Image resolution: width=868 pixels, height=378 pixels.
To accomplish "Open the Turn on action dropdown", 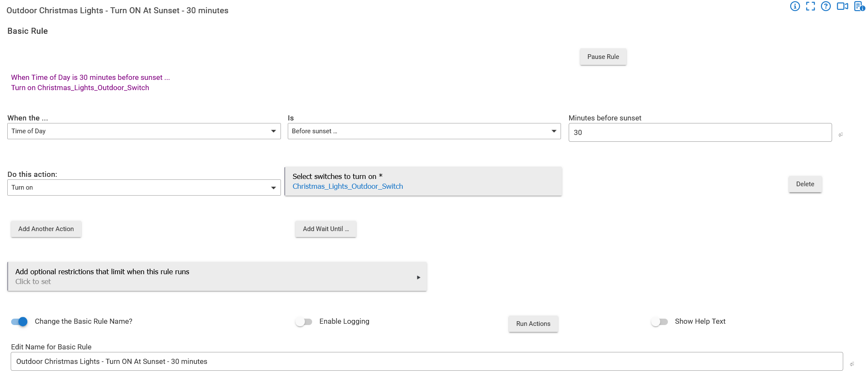I will (144, 188).
